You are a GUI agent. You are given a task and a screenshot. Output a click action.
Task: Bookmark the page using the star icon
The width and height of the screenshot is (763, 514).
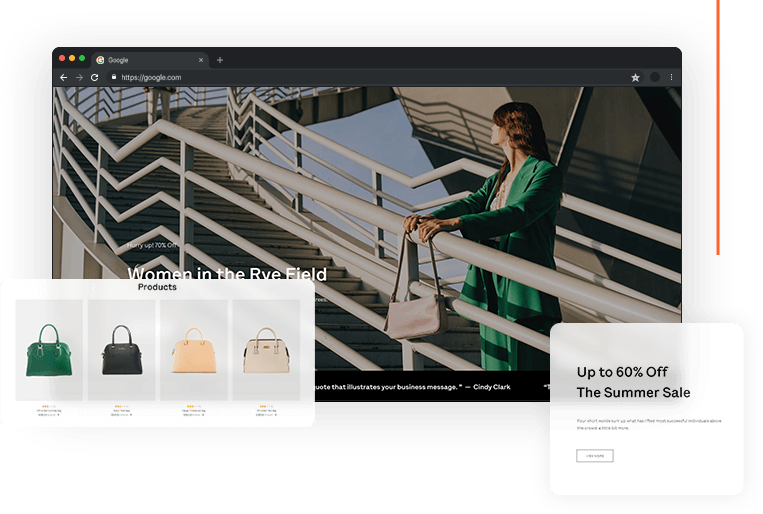(x=635, y=77)
